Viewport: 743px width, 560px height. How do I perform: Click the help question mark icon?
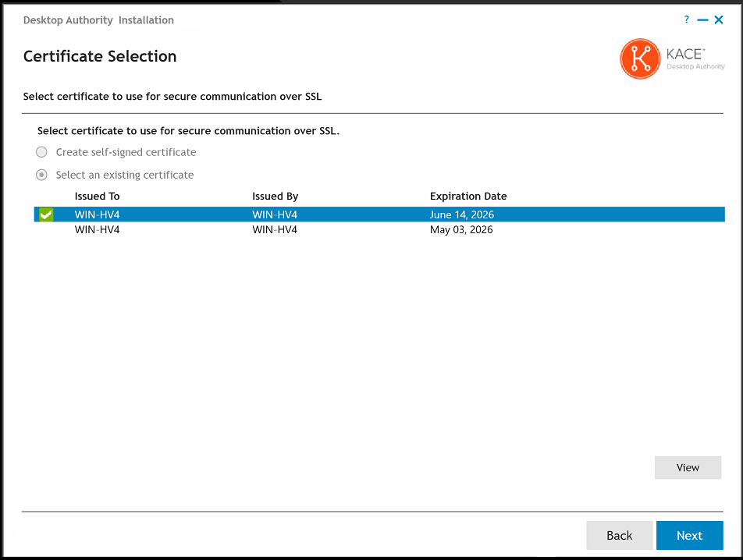point(687,20)
